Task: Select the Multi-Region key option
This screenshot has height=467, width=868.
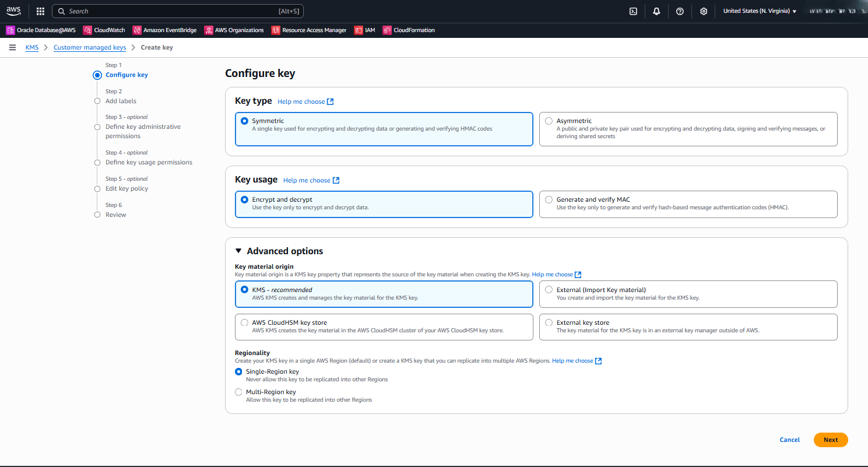Action: click(x=238, y=392)
